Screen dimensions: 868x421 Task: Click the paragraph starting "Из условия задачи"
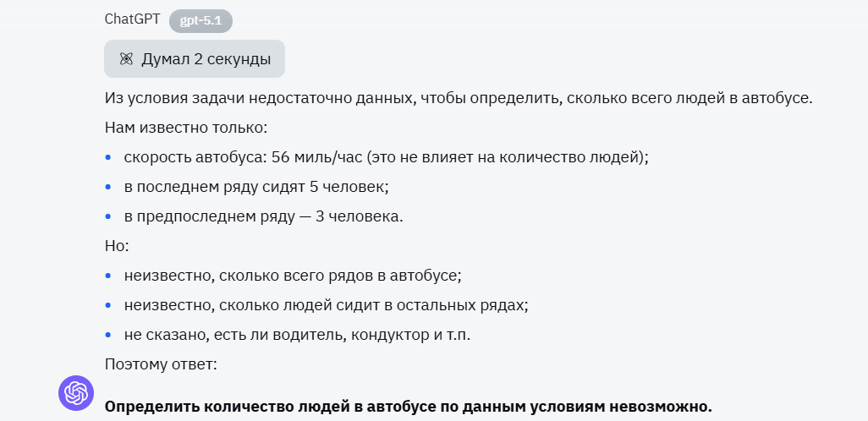[458, 98]
